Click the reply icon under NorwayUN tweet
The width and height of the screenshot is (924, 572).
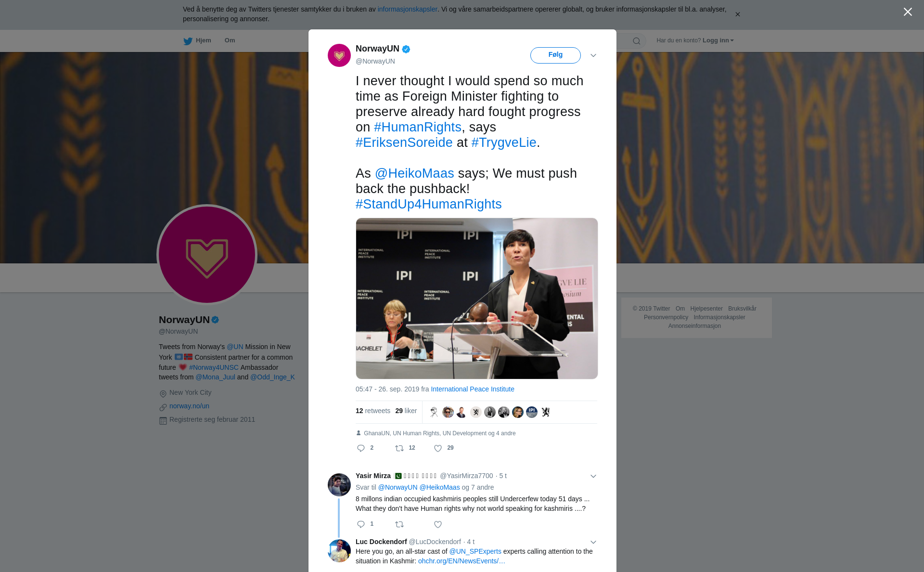[x=361, y=448]
